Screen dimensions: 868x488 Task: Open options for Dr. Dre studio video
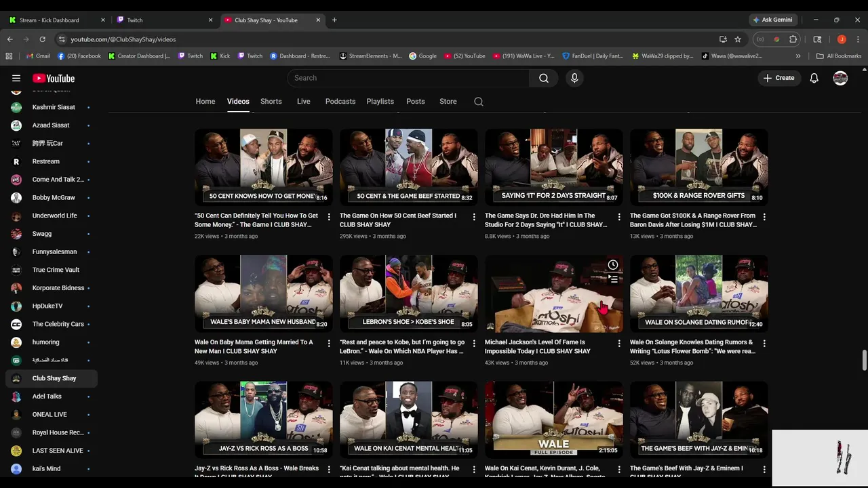(x=619, y=217)
